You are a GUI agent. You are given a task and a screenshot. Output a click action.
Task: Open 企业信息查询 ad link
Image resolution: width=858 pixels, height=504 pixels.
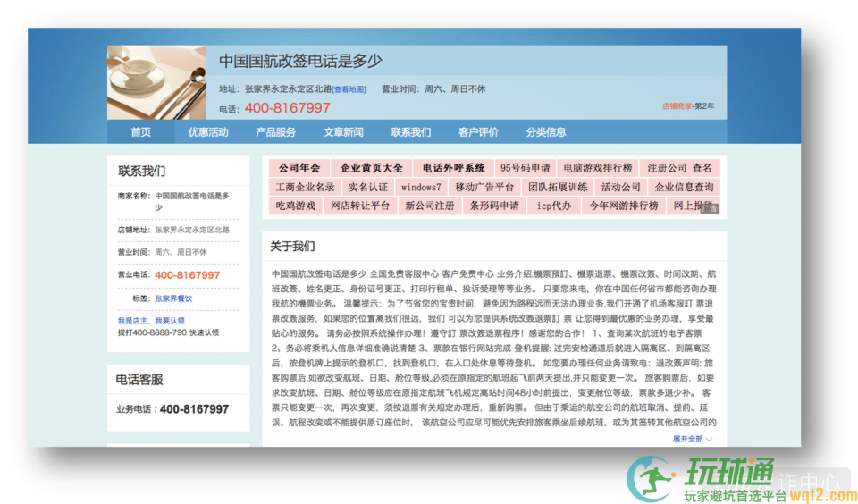[x=684, y=187]
